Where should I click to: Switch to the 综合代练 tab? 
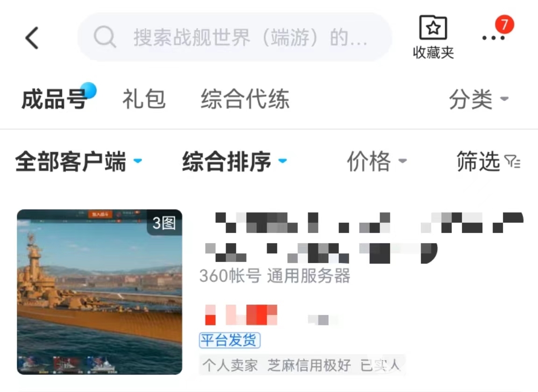[245, 99]
